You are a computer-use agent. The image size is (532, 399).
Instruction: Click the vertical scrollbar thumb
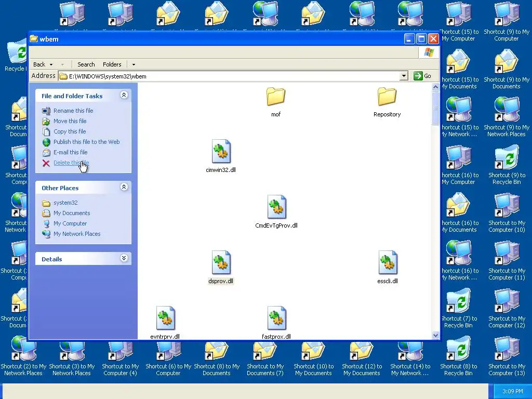pos(436,108)
